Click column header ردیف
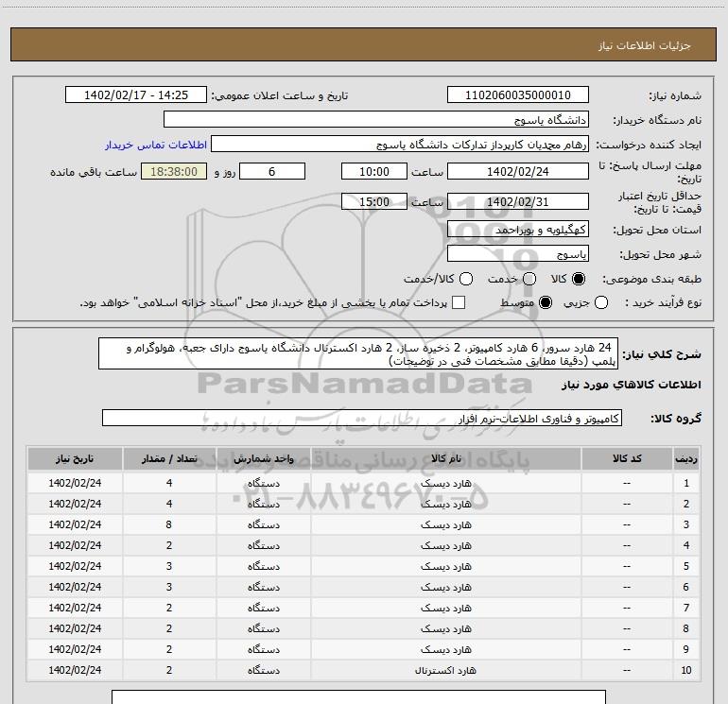728x704 pixels. [686, 458]
